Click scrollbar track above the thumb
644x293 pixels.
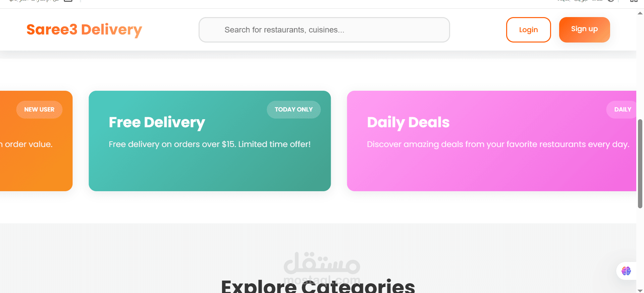tap(640, 67)
